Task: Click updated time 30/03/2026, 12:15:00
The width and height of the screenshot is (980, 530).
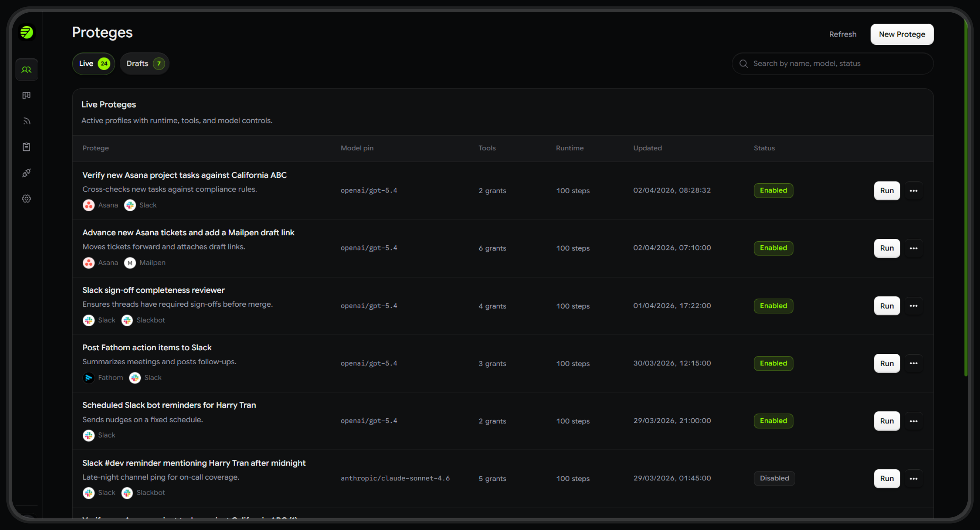Action: 672,363
